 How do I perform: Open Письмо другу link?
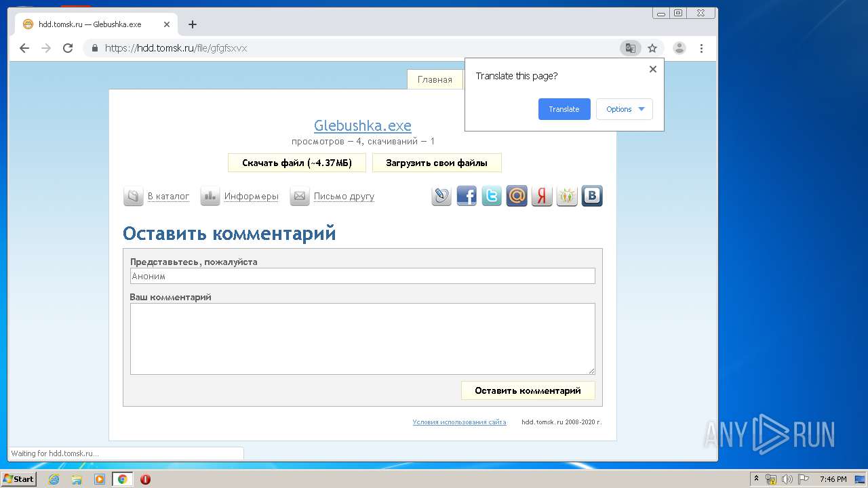tap(344, 197)
